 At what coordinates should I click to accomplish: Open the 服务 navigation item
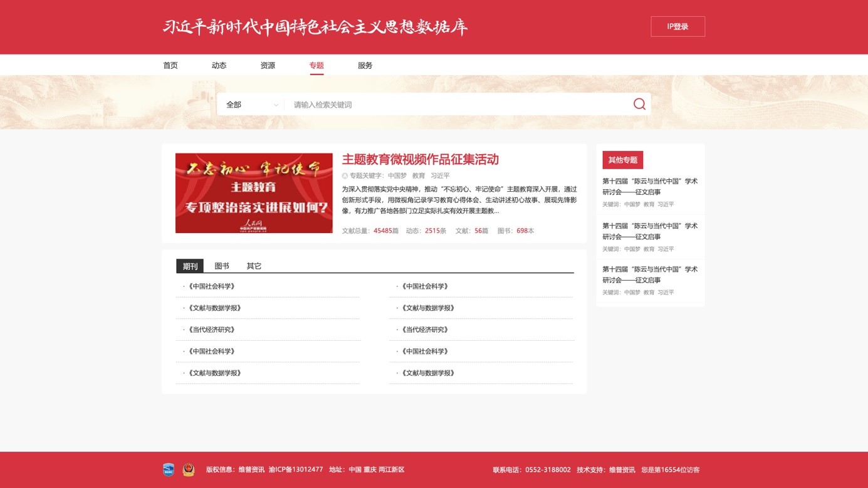(x=365, y=65)
